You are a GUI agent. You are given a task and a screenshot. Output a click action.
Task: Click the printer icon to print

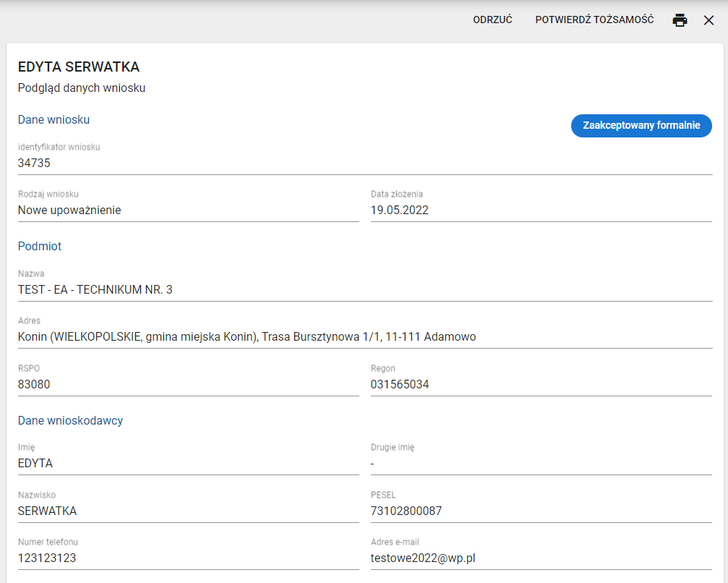(680, 20)
